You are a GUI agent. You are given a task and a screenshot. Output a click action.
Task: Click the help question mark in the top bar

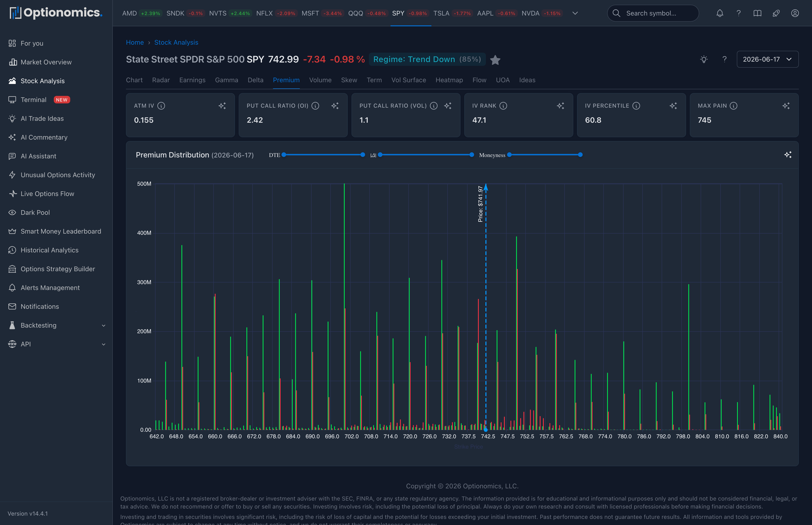click(738, 13)
